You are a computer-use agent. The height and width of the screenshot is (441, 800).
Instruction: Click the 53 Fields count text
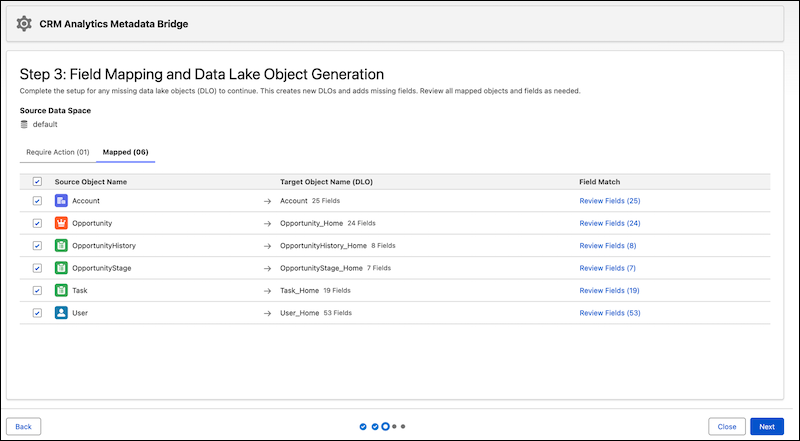(338, 313)
